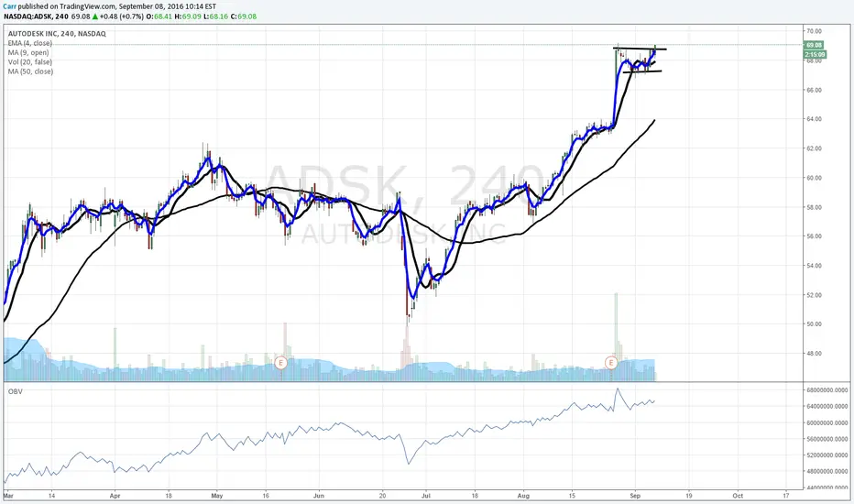Click the Apr label on time axis
This screenshot has height=504, width=854.
tap(115, 496)
